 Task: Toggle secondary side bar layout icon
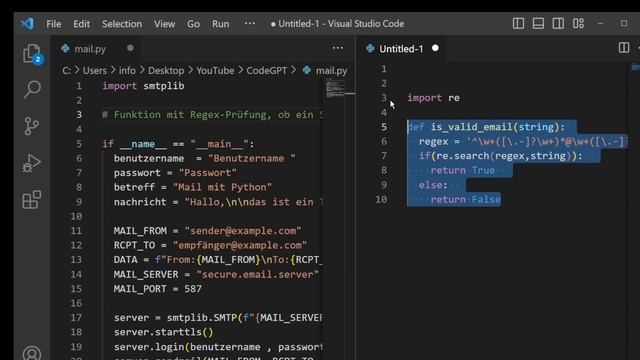pos(558,24)
